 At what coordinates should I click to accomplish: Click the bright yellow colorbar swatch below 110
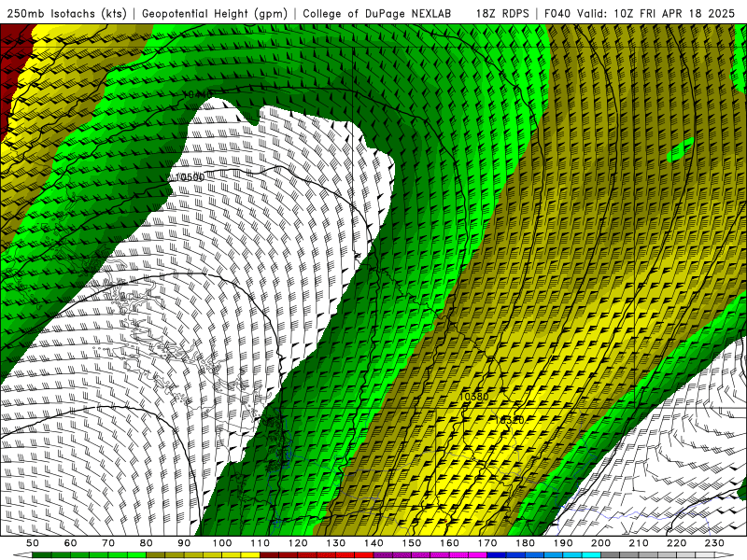(250, 555)
